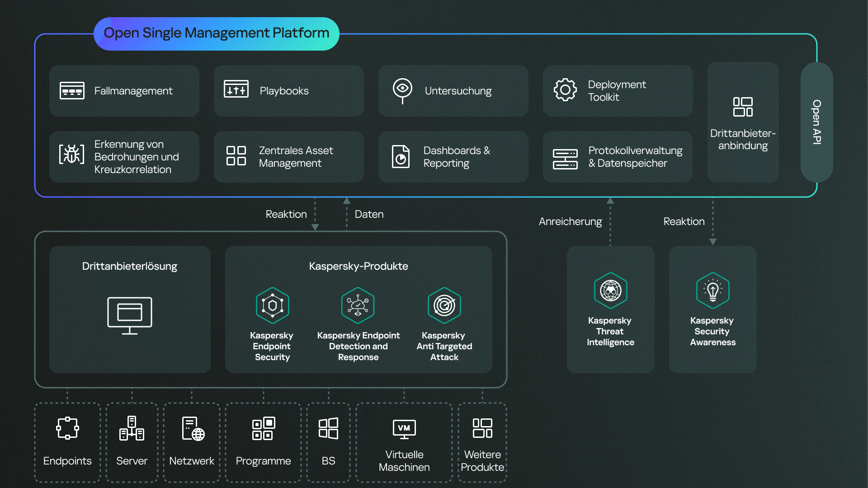Click the Server icon
868x488 pixels.
tap(132, 428)
